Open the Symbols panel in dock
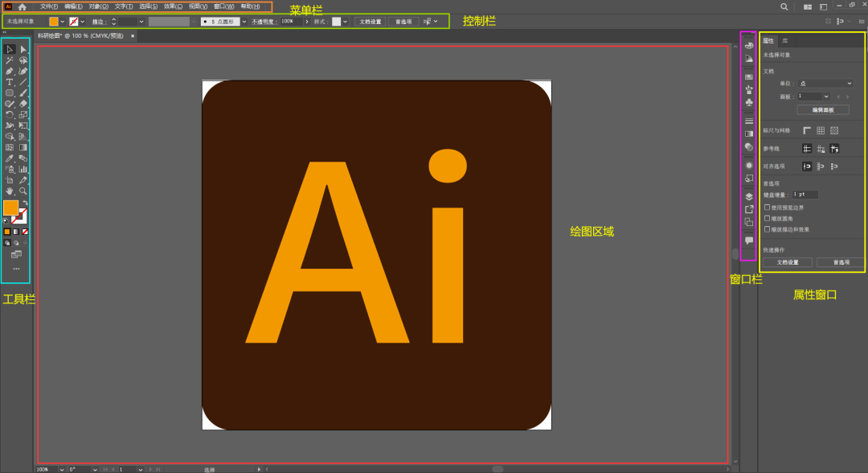 749,102
